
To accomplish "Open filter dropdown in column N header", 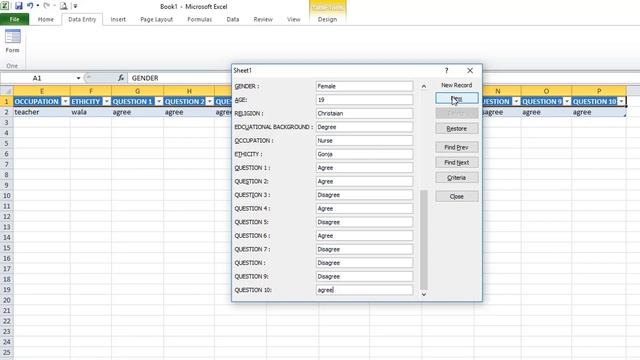I will click(516, 101).
